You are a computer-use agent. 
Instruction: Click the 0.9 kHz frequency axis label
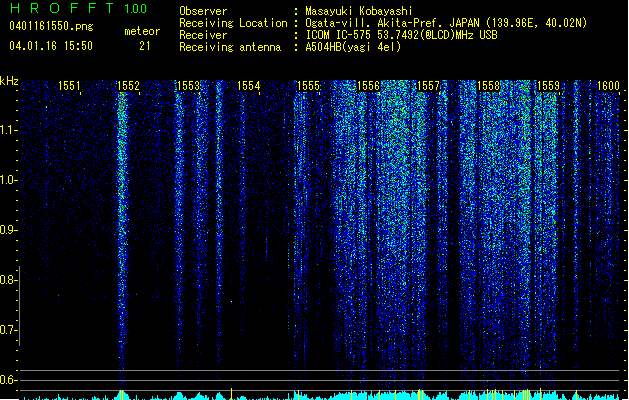(8, 230)
